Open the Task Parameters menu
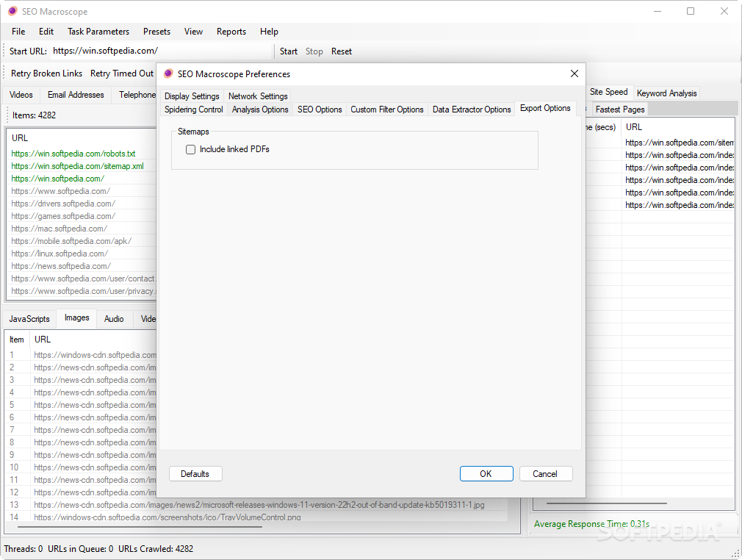This screenshot has width=742, height=560. click(x=98, y=32)
